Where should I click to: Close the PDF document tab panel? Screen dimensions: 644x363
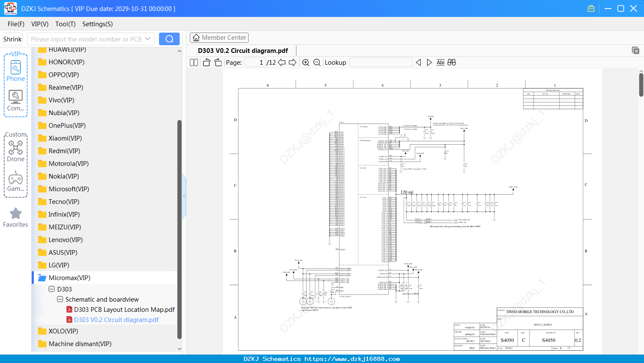point(636,50)
